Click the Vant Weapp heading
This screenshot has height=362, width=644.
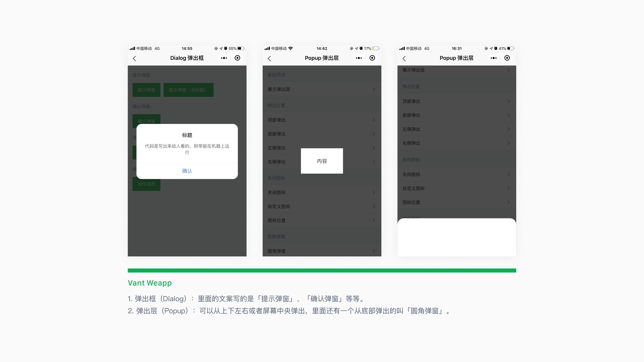150,283
